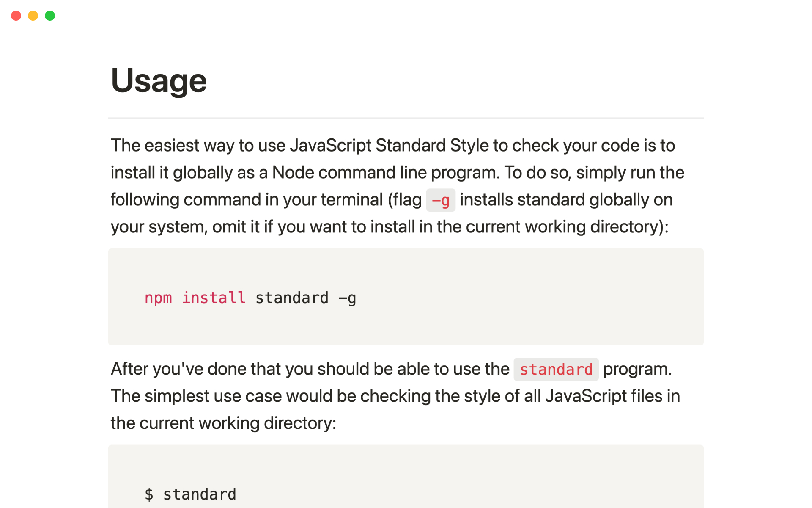The image size is (812, 508).
Task: Click the red close button
Action: pos(16,16)
